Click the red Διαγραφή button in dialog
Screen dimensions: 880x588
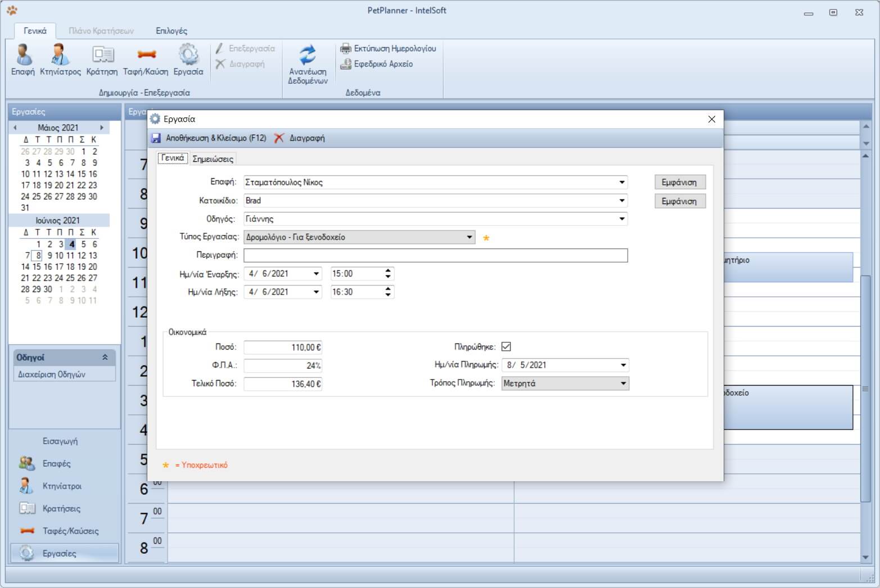pyautogui.click(x=300, y=138)
